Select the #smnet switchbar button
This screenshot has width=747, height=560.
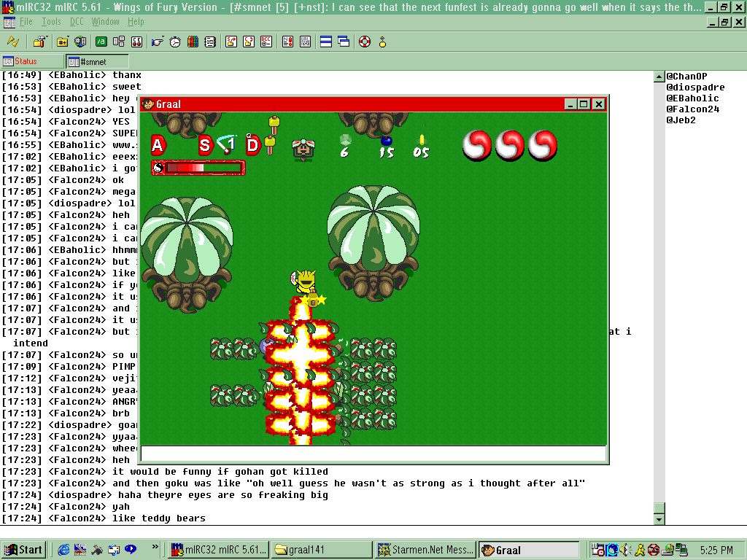(x=97, y=61)
